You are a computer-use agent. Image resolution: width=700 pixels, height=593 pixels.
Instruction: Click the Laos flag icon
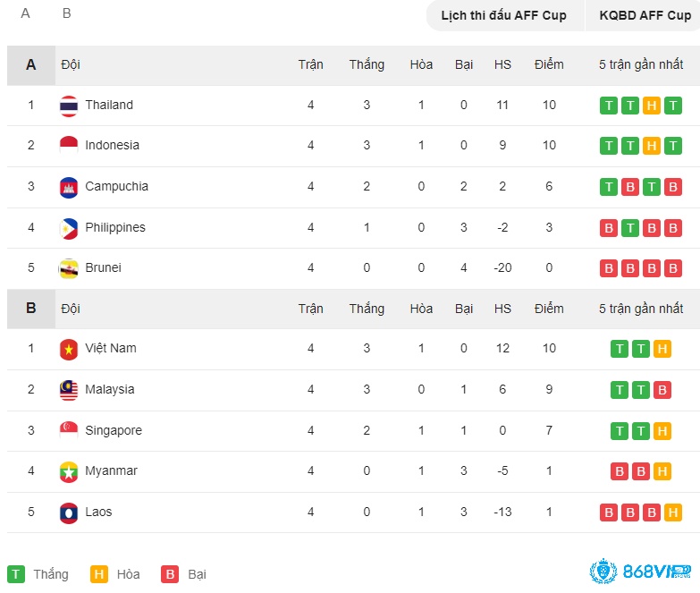(x=69, y=513)
